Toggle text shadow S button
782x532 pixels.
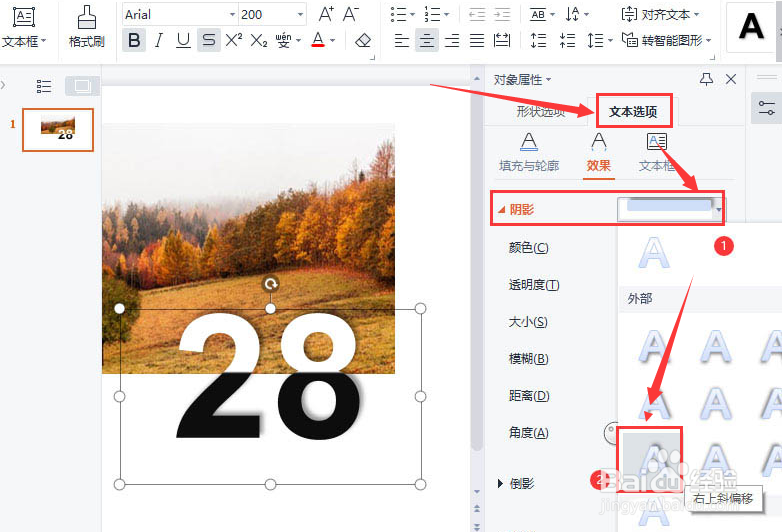[x=209, y=40]
